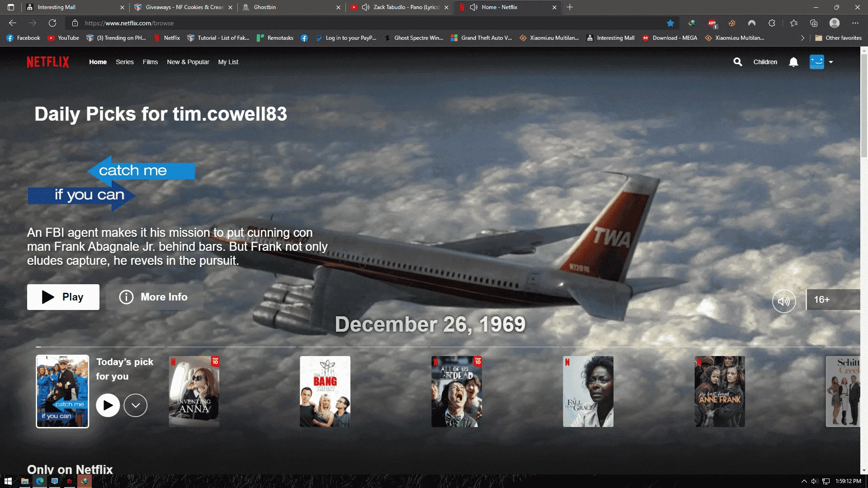Switch to the Ghostbin tab
Image resolution: width=868 pixels, height=488 pixels.
292,7
